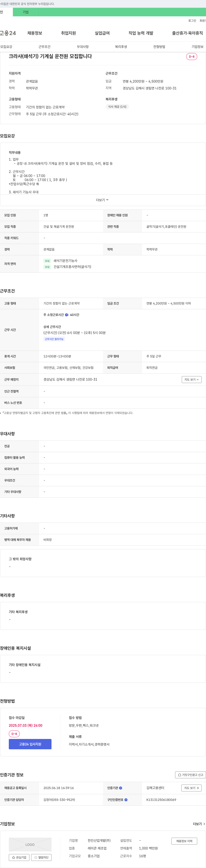Image resolution: width=206 pixels, height=868 pixels.
Task: Jump to 근무조건 section tab
Action: click(x=44, y=47)
